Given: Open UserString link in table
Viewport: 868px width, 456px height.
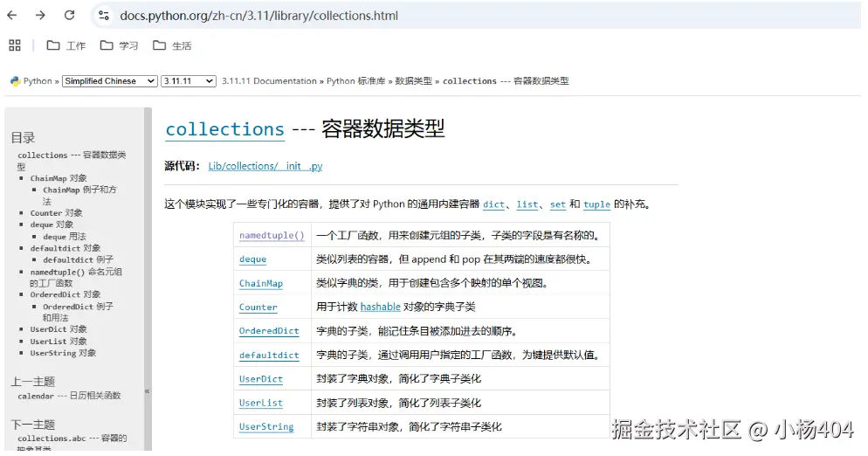Looking at the screenshot, I should 266,426.
